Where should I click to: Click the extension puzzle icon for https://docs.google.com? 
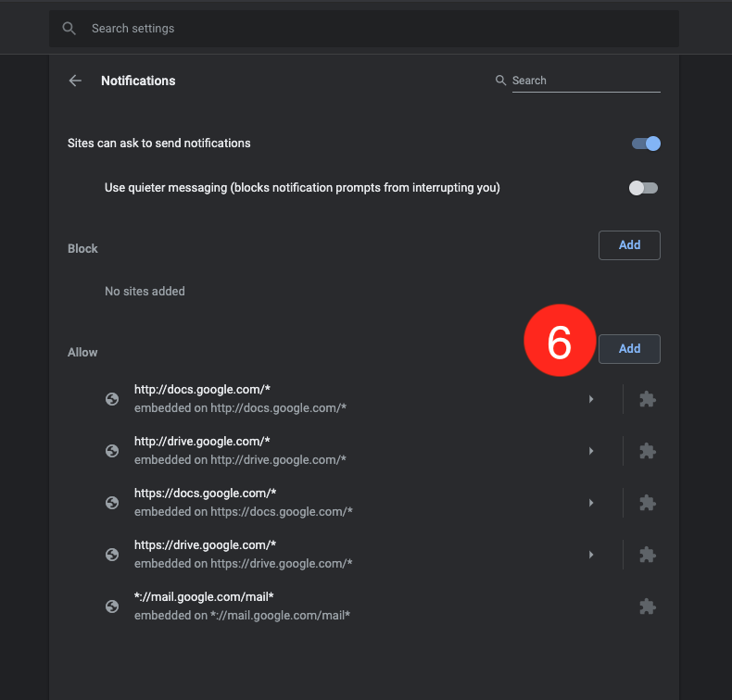tap(648, 503)
